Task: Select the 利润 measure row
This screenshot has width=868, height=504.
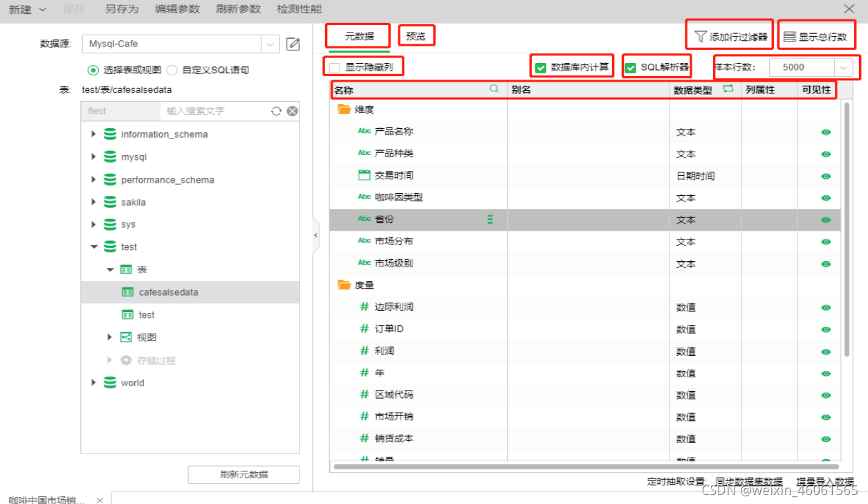Action: click(x=585, y=351)
